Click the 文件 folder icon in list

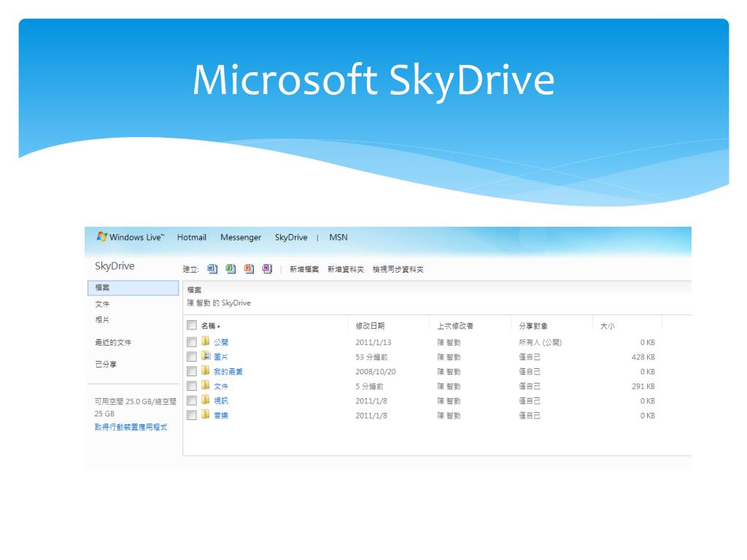click(x=205, y=385)
